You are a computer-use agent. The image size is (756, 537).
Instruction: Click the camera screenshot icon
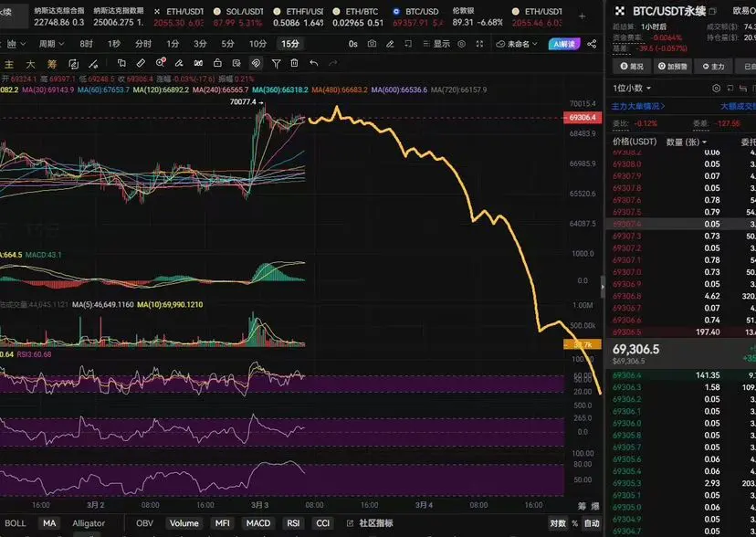pos(372,44)
